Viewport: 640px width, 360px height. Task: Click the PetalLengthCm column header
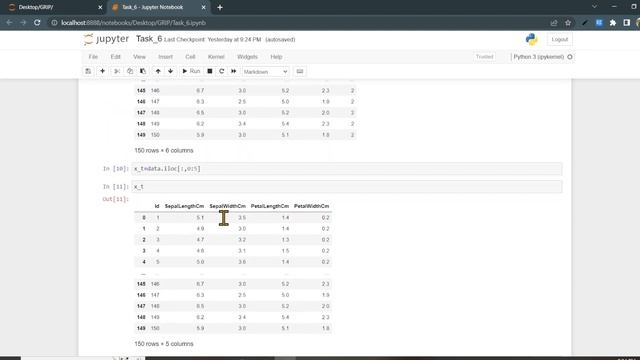pos(270,206)
